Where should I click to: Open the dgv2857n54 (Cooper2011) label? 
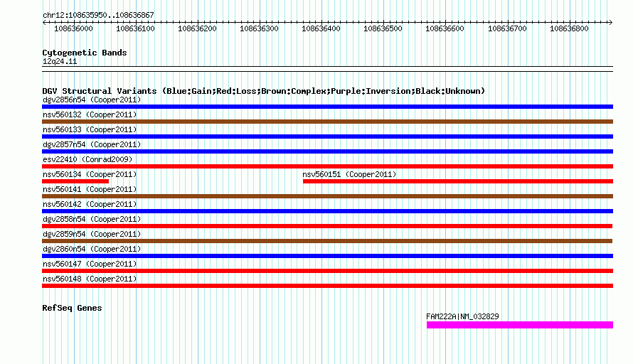click(x=92, y=144)
